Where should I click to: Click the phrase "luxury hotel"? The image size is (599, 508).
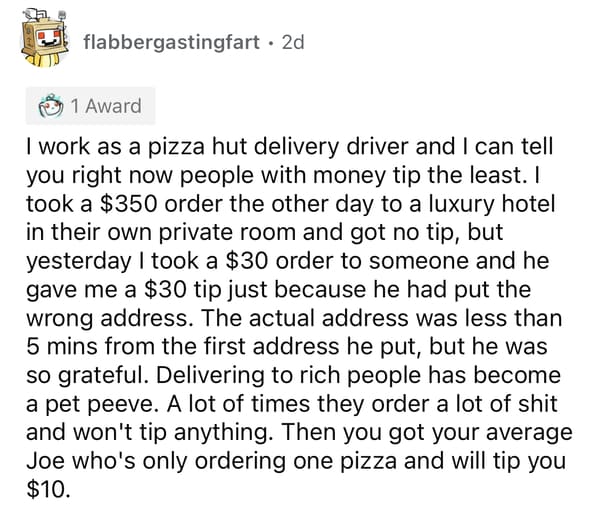492,204
